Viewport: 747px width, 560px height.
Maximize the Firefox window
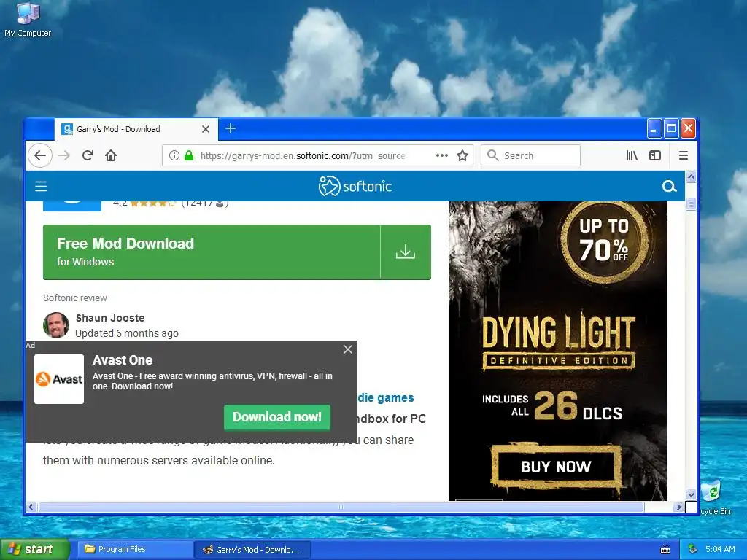(671, 128)
